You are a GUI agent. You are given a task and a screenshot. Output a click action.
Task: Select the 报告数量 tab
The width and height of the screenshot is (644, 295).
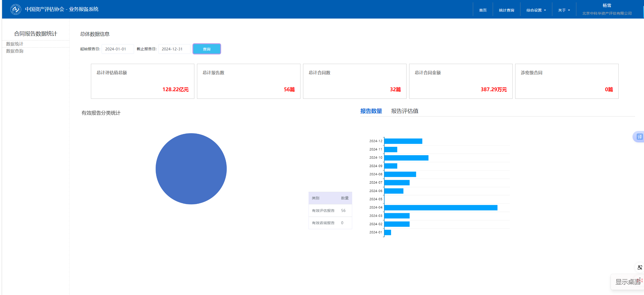point(371,111)
